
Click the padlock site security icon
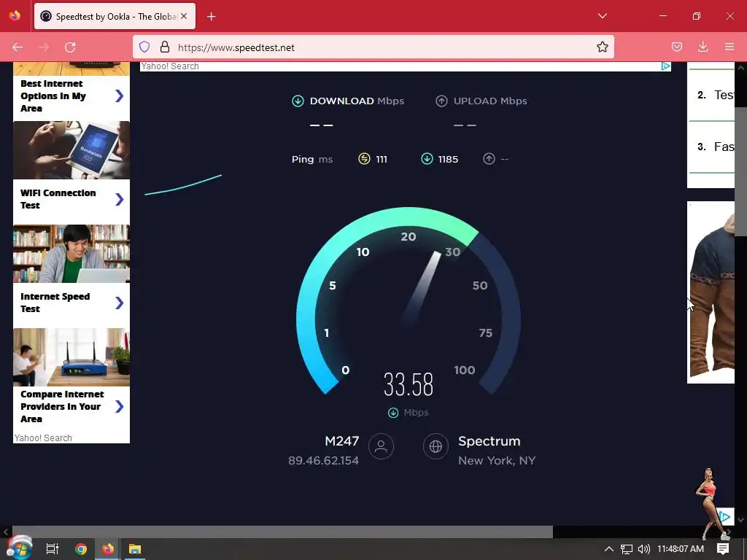165,47
